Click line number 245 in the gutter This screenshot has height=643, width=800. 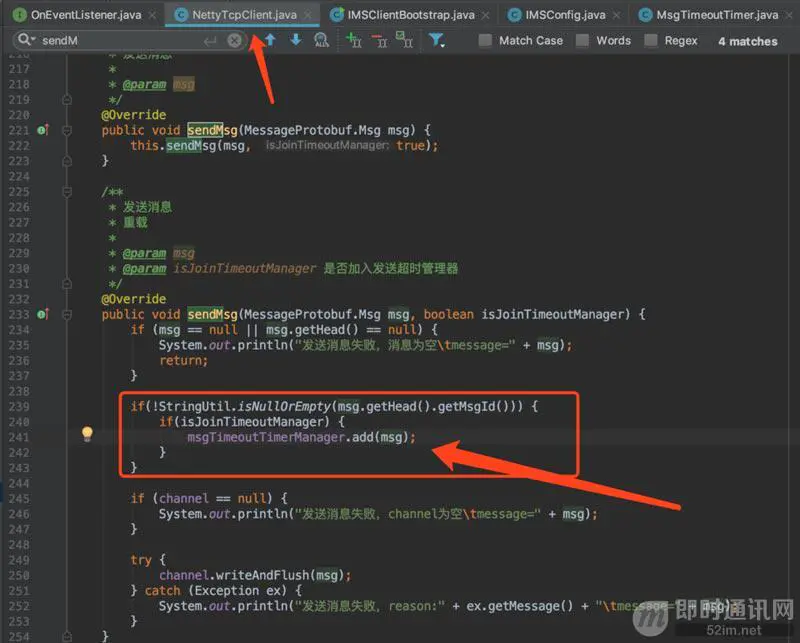(x=19, y=499)
